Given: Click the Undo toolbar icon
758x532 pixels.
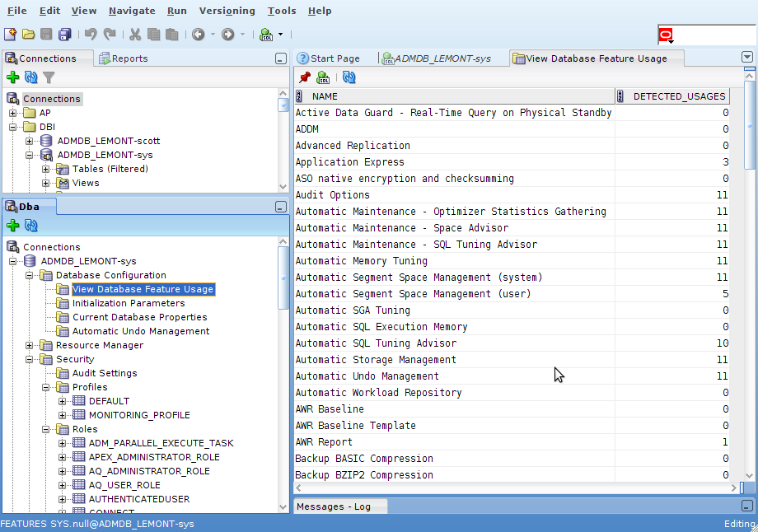Looking at the screenshot, I should (91, 35).
